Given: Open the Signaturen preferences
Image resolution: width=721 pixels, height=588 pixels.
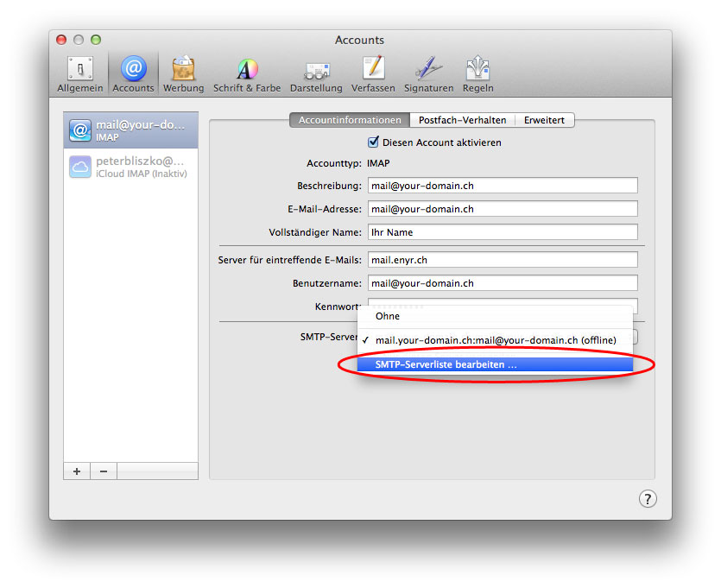Looking at the screenshot, I should tap(428, 74).
